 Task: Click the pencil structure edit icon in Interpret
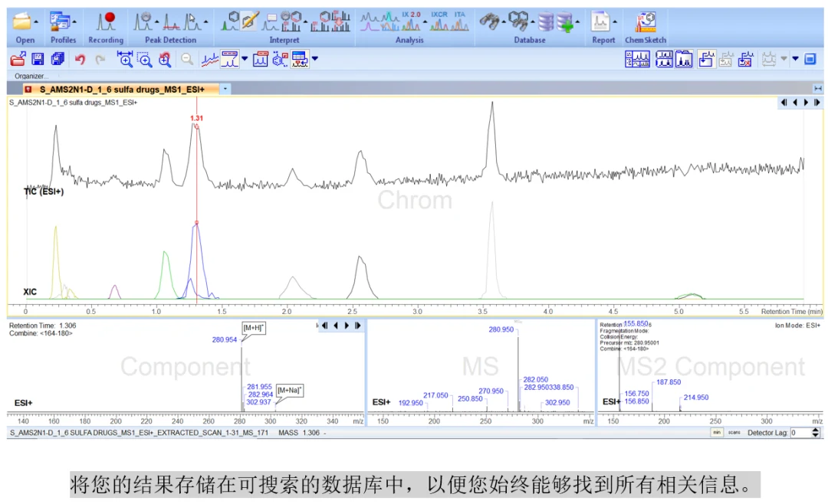click(250, 21)
